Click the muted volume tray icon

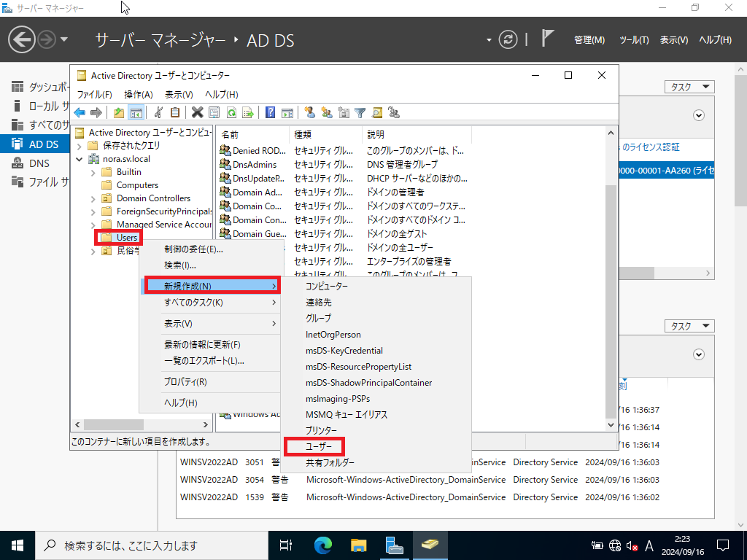632,545
